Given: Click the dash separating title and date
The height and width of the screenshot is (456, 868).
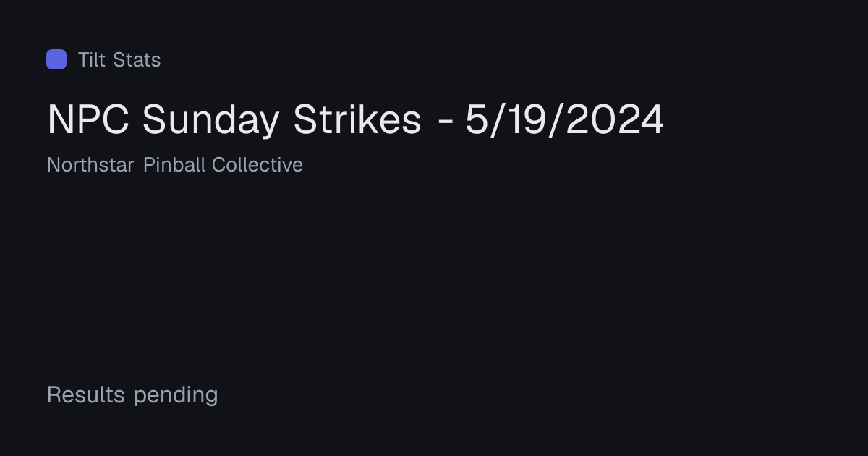Looking at the screenshot, I should [446, 122].
